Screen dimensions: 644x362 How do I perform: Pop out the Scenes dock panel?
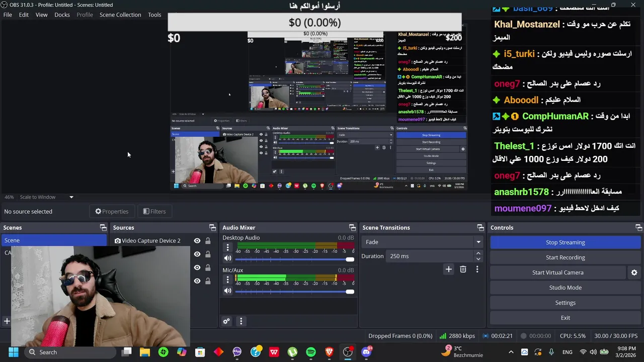103,228
